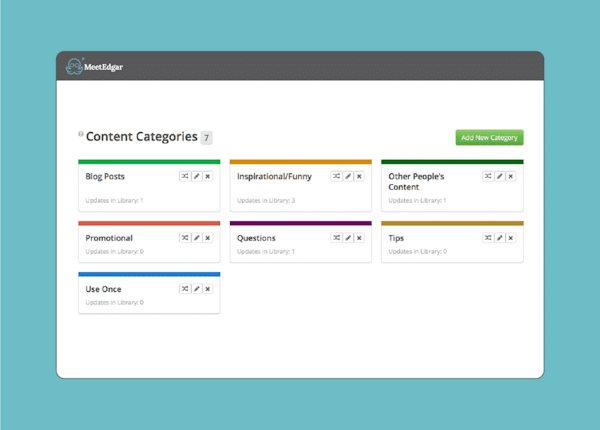Viewport: 600px width, 430px height.
Task: Delete the Promotional category
Action: coord(208,238)
